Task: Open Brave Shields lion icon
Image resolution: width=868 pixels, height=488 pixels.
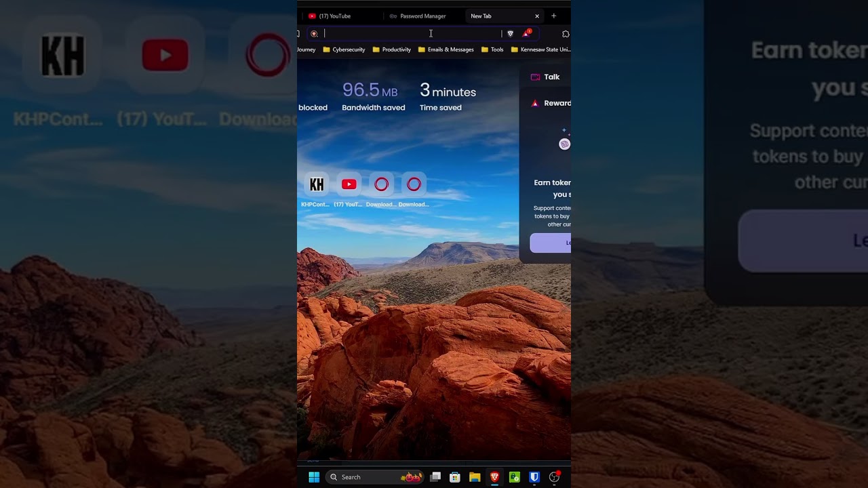Action: 511,33
